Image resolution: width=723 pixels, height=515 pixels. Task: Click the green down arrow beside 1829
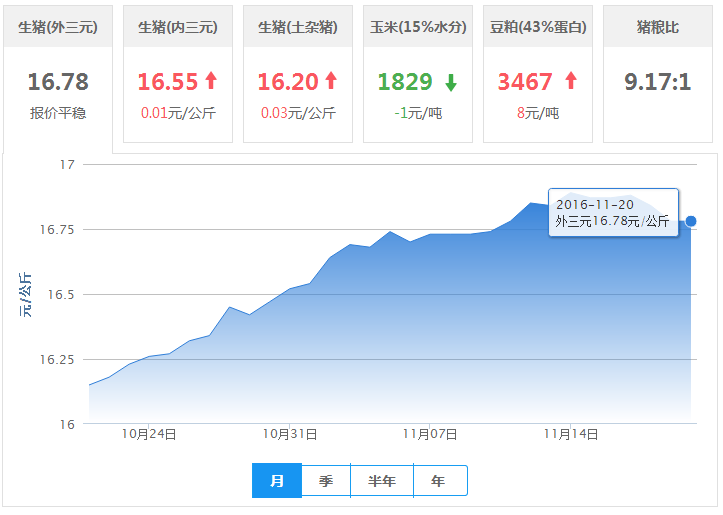(x=450, y=83)
